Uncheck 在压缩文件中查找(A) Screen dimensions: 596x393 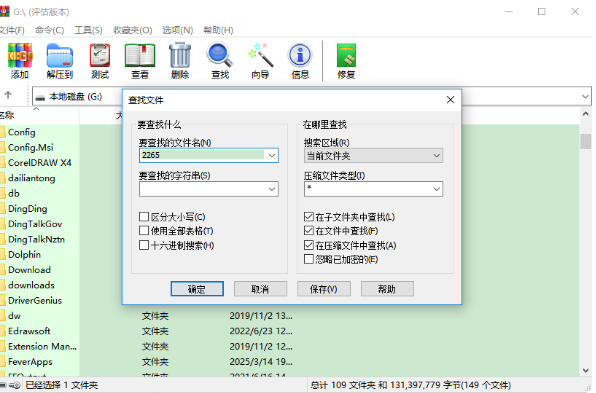point(309,245)
